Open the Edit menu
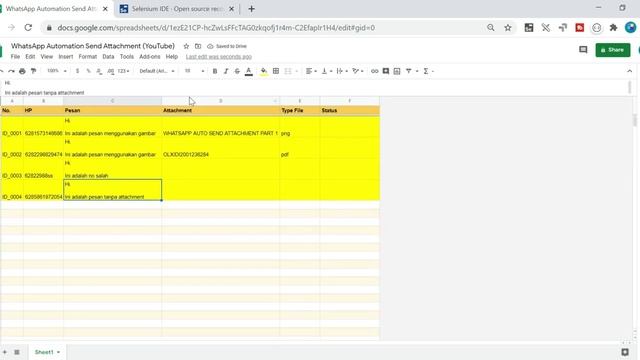The image size is (640, 360). 30,57
